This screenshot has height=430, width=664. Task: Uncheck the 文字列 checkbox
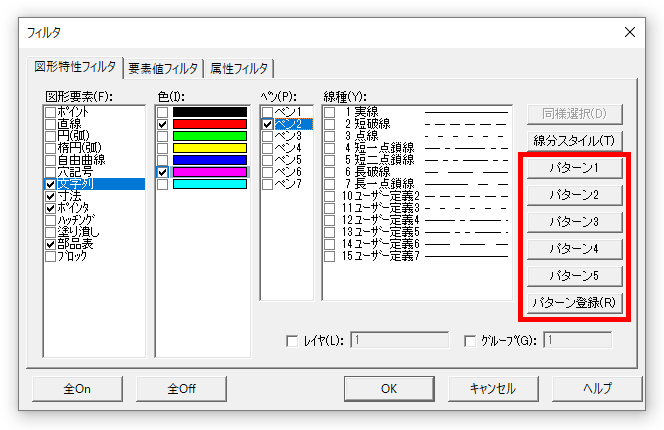tap(50, 184)
